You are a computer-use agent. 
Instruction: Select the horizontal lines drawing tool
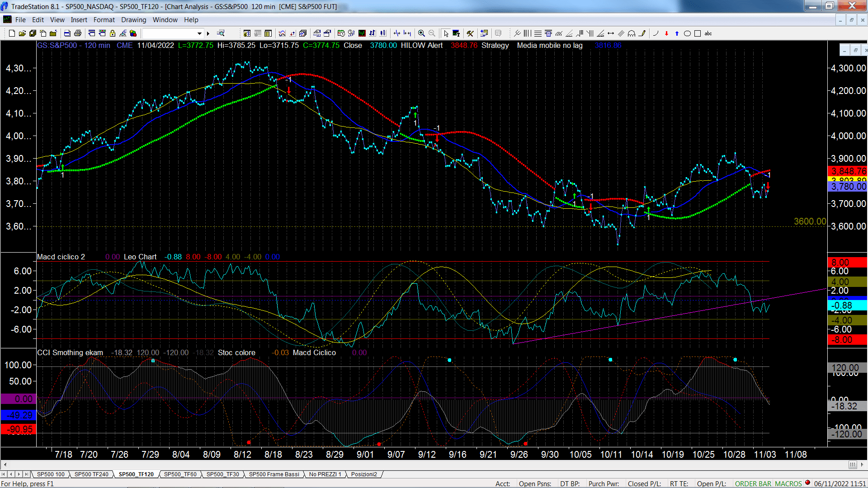tap(538, 33)
